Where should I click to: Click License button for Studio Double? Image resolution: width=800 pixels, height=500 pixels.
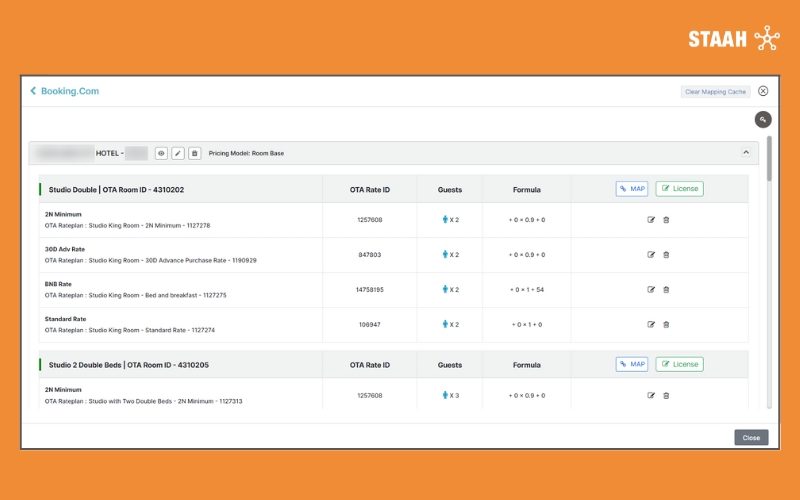(x=679, y=188)
